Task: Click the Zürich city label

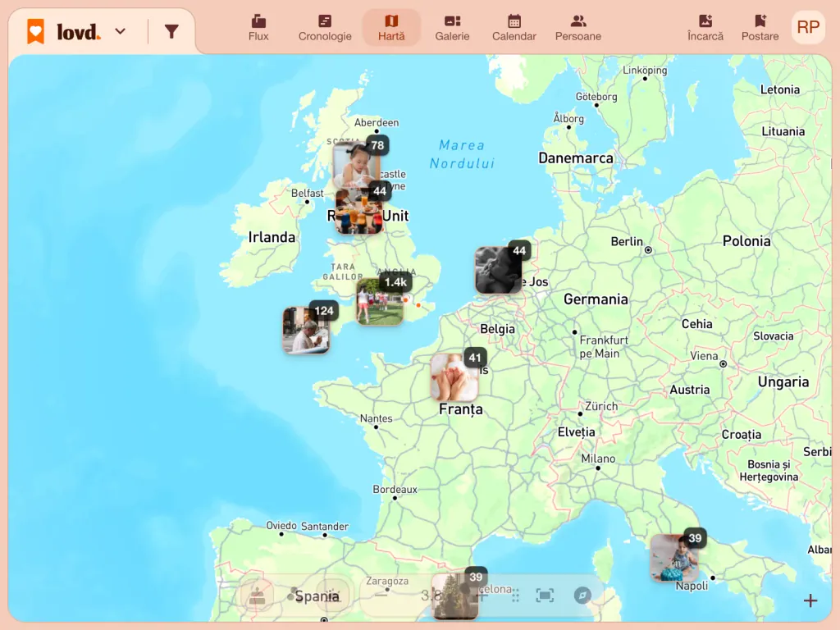Action: (x=601, y=407)
